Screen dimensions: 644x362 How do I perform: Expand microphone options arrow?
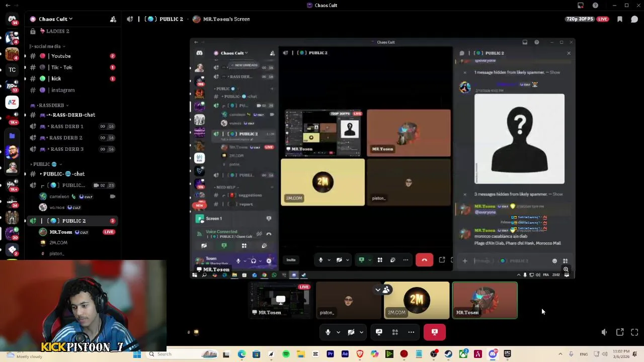(x=338, y=332)
